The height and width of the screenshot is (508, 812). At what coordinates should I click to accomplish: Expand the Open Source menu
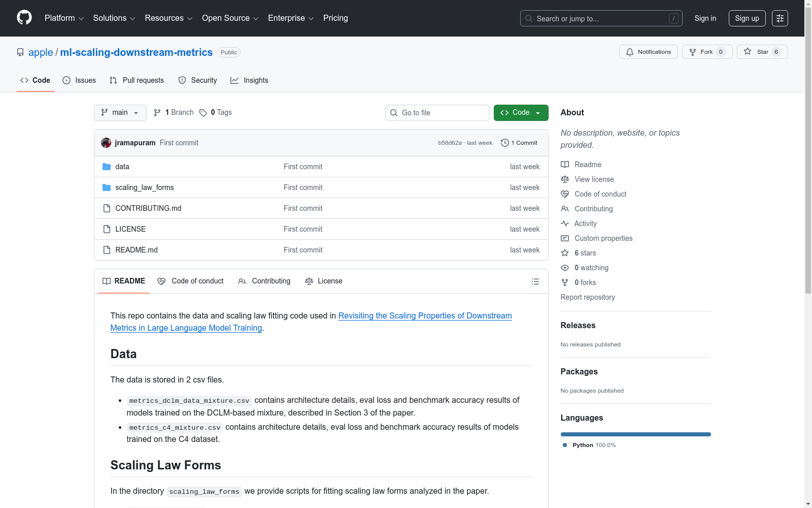[230, 18]
